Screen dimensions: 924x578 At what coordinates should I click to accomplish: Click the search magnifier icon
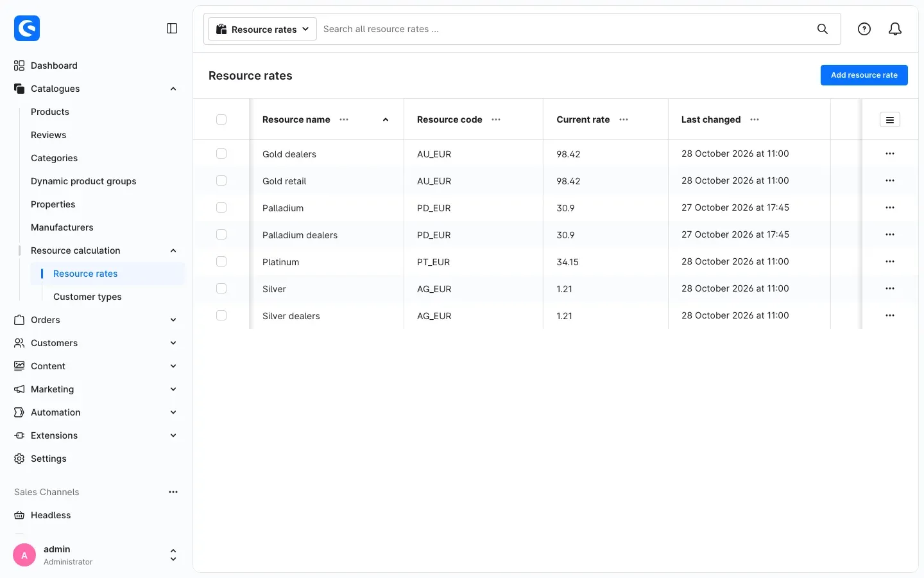823,29
